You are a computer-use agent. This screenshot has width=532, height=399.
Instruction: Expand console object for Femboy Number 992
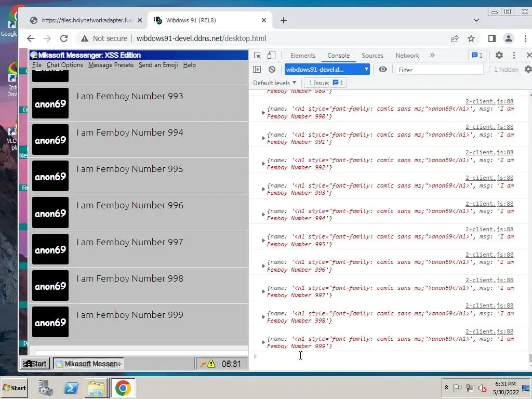pyautogui.click(x=263, y=164)
